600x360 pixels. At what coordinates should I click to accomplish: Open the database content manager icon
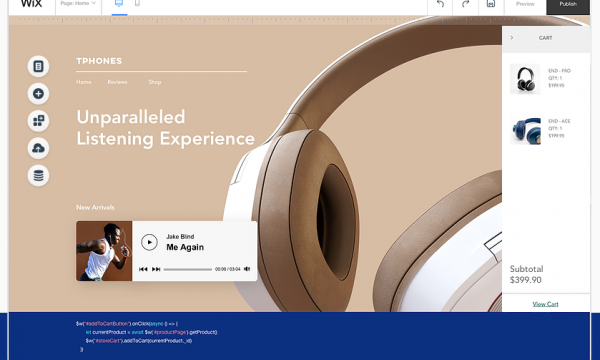tap(38, 176)
